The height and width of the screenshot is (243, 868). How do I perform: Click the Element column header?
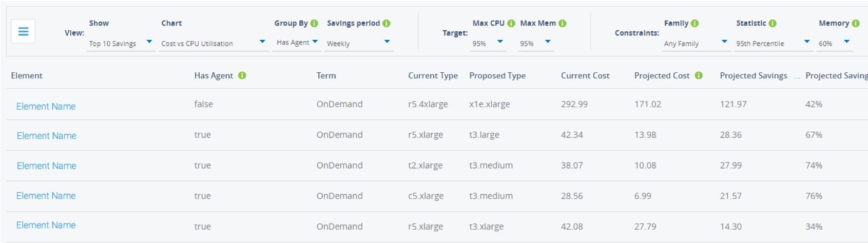click(27, 75)
